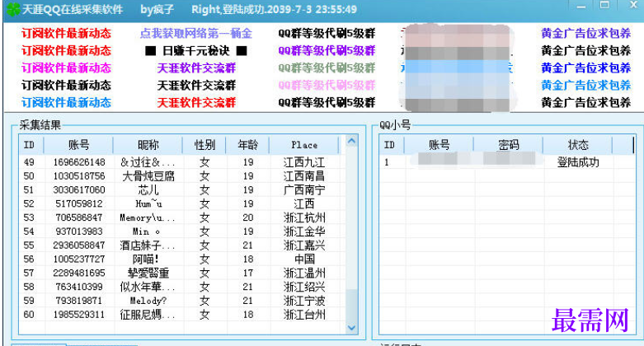Open the red 天涯软件交流群 link
The image size is (644, 346).
pos(196,102)
